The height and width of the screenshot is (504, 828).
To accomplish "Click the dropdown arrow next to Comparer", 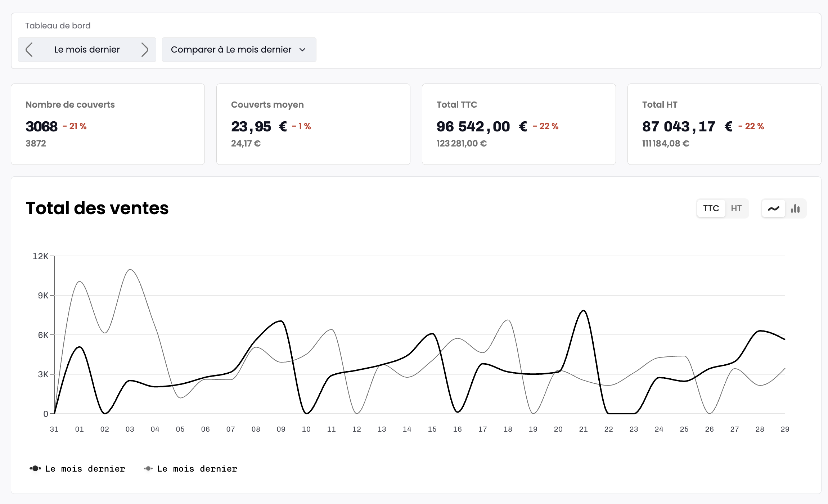I will click(x=302, y=50).
